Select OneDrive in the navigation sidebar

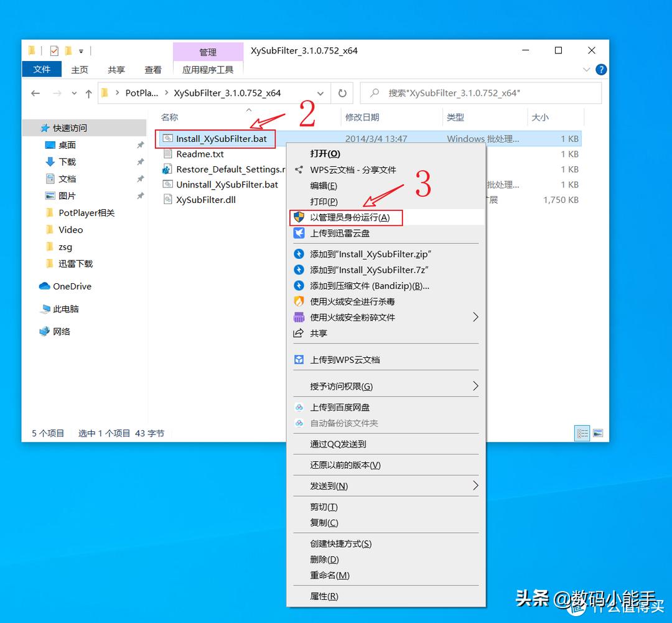pos(65,286)
